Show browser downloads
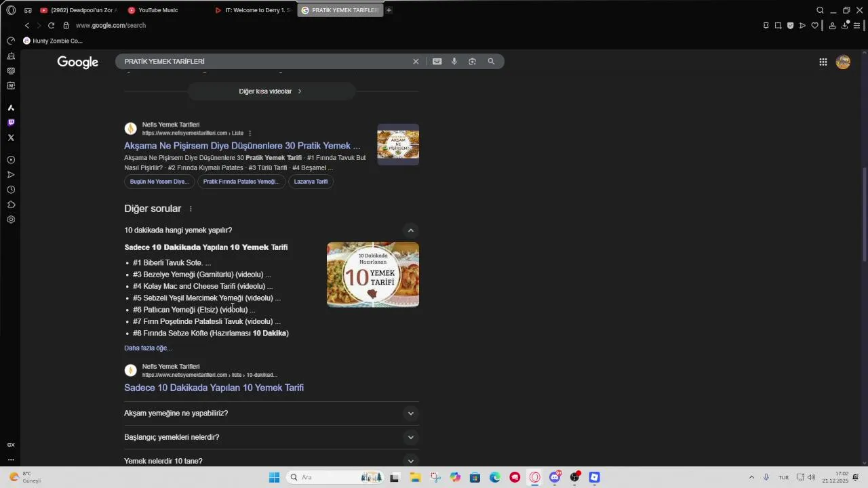This screenshot has width=868, height=488. coord(844,26)
